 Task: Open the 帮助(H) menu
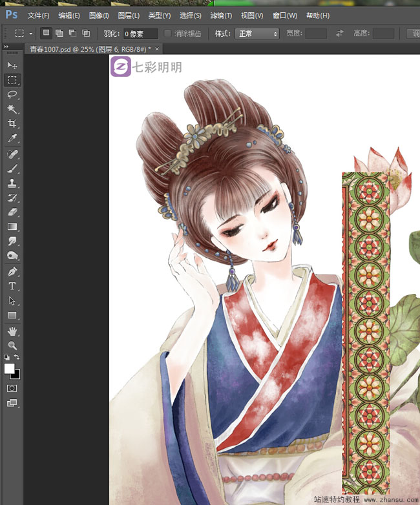317,15
